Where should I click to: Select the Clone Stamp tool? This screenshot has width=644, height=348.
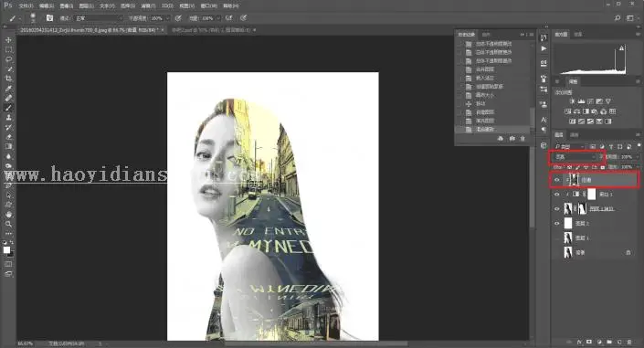(8, 118)
